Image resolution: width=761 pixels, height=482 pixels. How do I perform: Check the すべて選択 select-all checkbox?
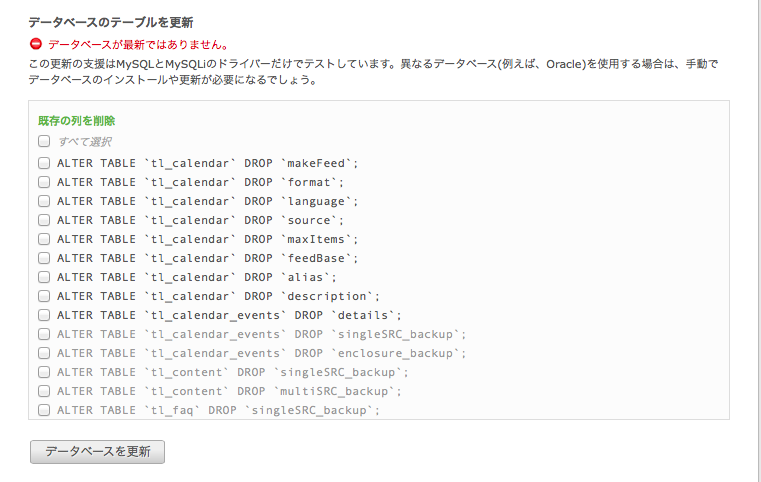(44, 141)
